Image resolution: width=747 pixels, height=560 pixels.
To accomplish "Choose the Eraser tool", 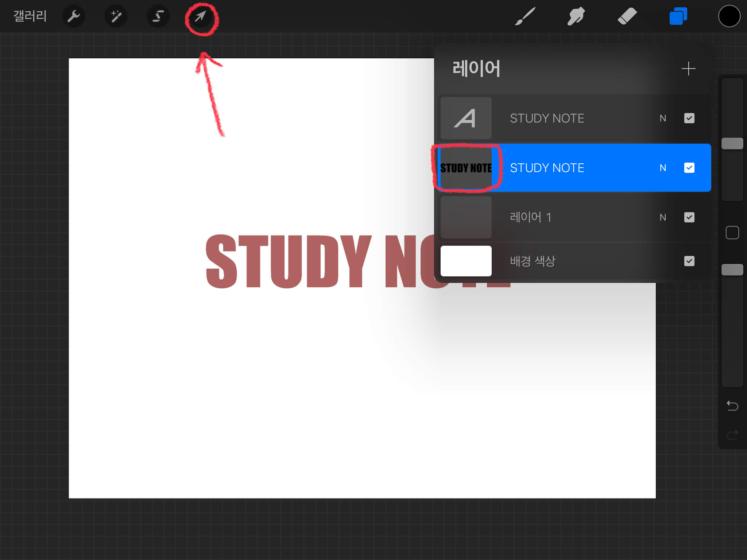I will point(627,16).
